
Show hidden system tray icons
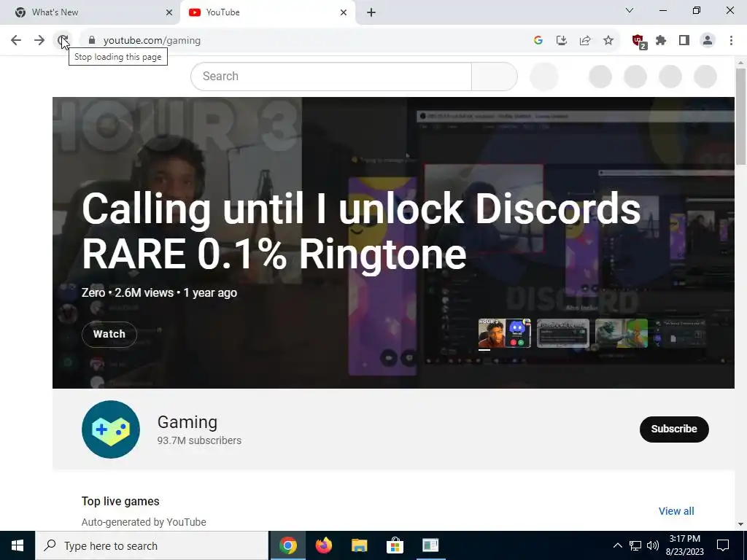[617, 545]
